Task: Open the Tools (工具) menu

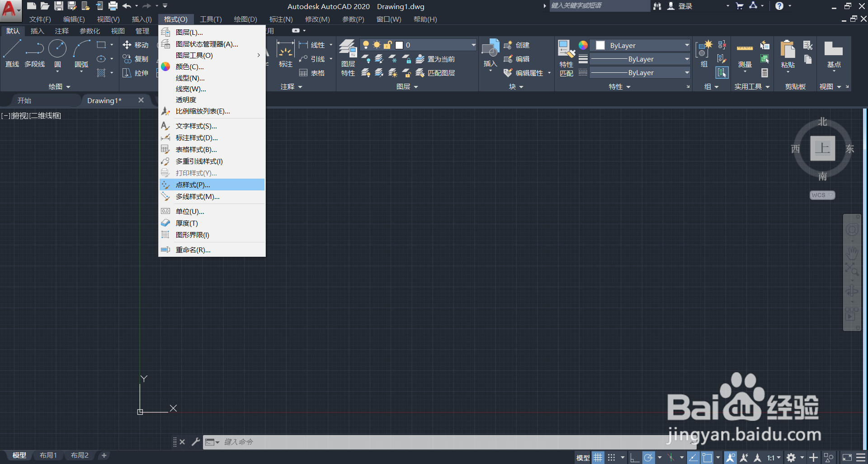Action: [x=211, y=19]
